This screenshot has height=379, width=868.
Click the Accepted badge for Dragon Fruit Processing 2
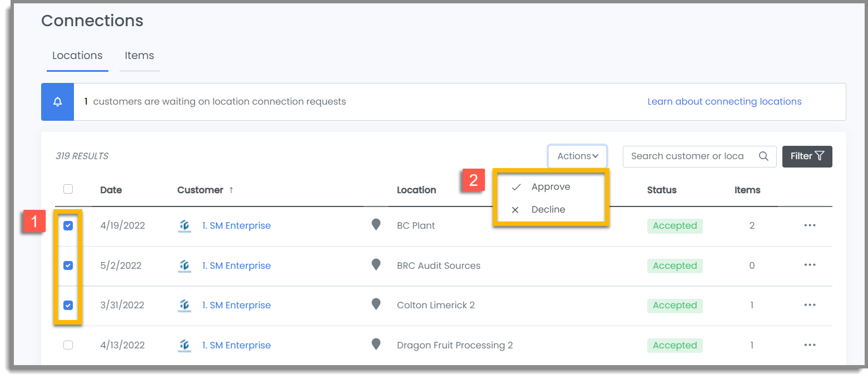(675, 346)
